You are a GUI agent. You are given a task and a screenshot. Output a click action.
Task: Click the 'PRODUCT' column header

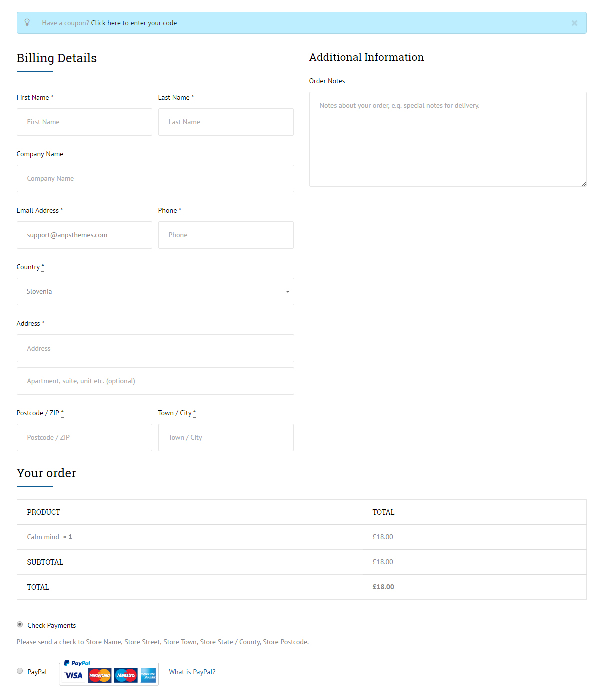pyautogui.click(x=44, y=512)
